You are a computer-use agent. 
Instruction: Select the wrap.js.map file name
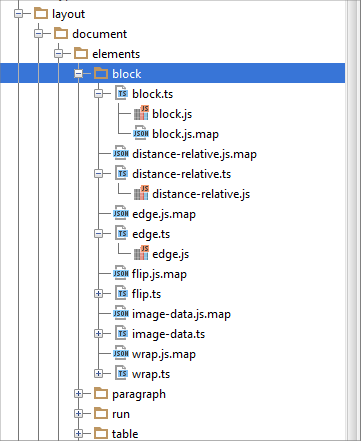[164, 354]
